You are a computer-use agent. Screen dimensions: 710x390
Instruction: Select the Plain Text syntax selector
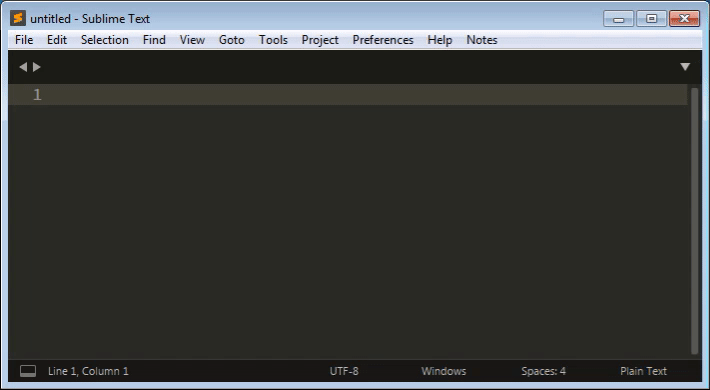(x=643, y=371)
